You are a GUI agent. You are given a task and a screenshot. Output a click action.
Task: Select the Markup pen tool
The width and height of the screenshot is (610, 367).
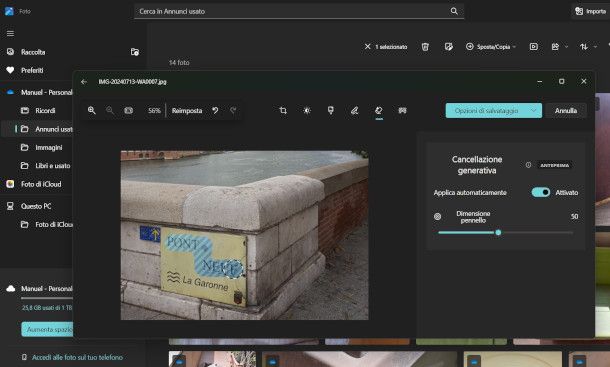pyautogui.click(x=354, y=111)
